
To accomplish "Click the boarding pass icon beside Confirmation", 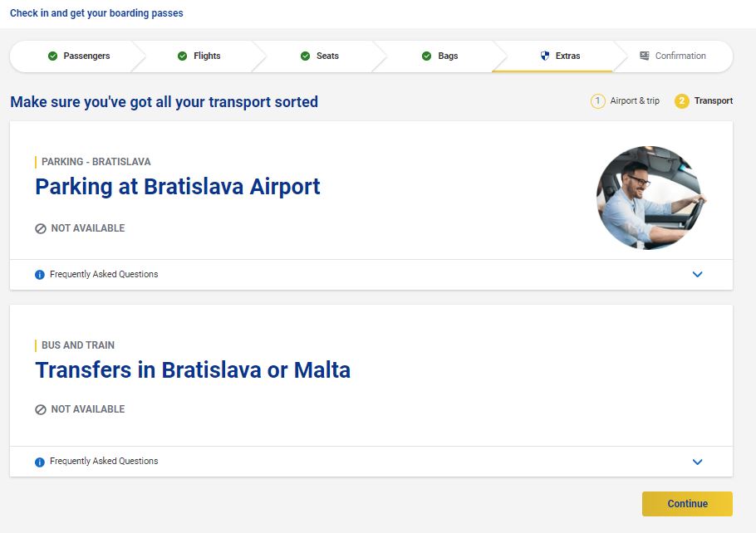I will (x=644, y=56).
